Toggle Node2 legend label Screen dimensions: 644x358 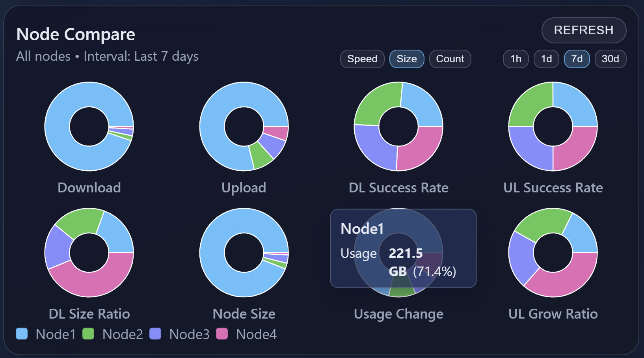click(x=123, y=334)
